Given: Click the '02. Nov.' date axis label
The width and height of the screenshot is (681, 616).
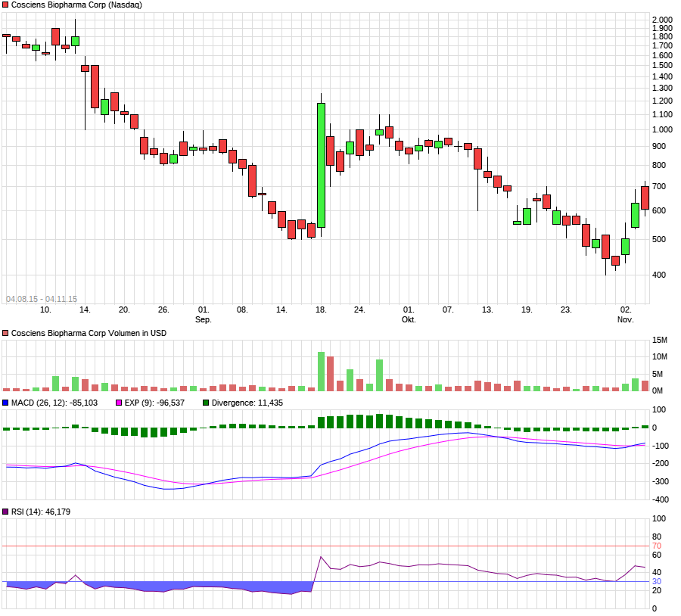Looking at the screenshot, I should pyautogui.click(x=626, y=315).
